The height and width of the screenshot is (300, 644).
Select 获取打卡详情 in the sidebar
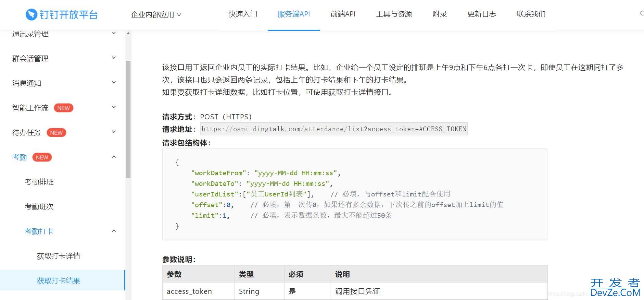[x=58, y=256]
